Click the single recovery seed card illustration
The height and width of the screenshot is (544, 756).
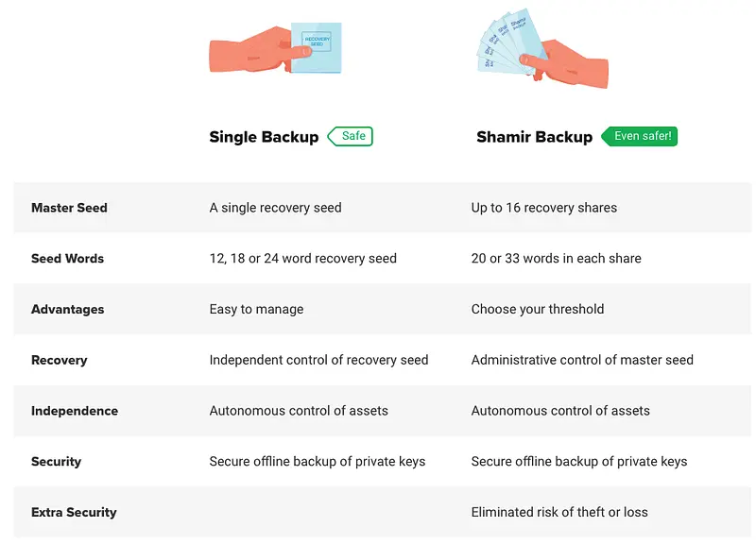pos(315,47)
